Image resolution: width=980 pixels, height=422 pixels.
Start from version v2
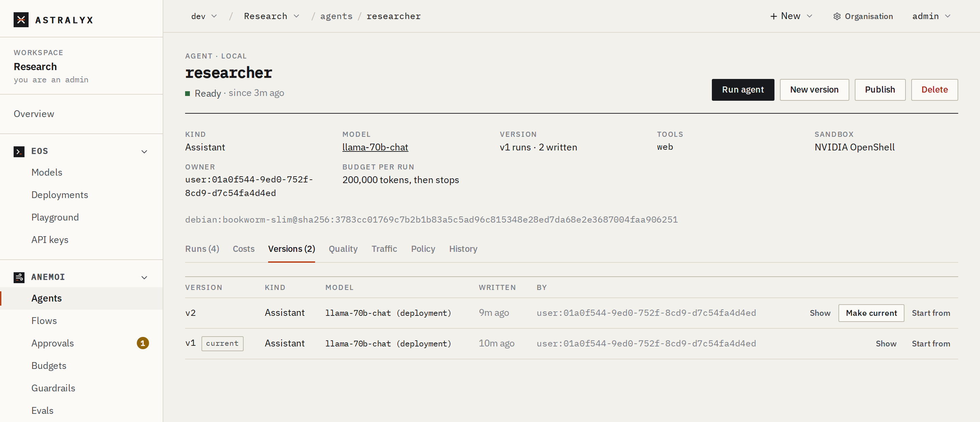tap(931, 313)
